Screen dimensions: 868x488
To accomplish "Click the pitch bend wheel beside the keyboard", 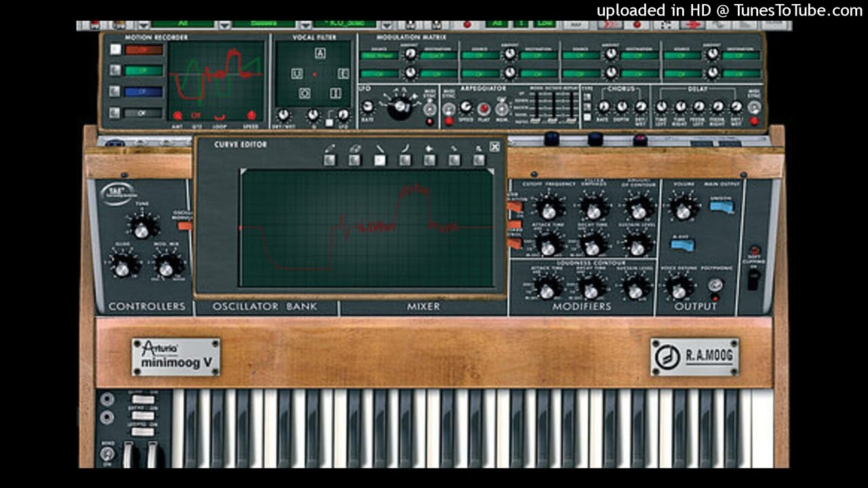I will (126, 454).
